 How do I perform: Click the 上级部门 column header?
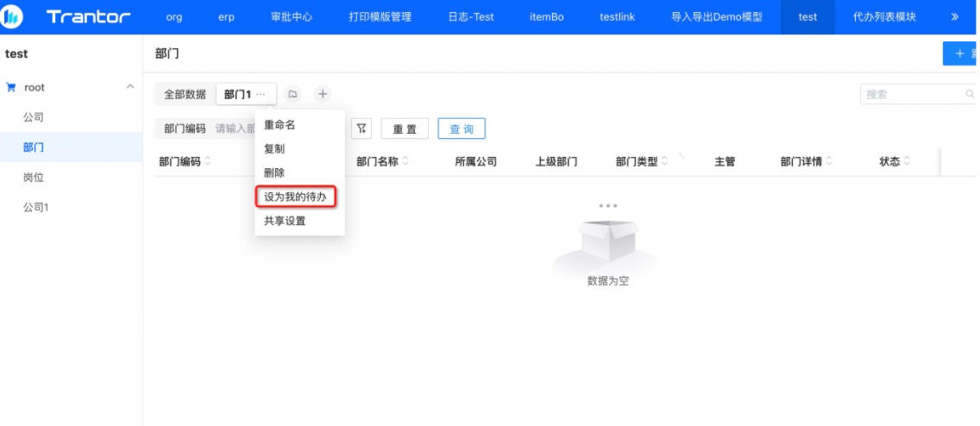pos(556,162)
